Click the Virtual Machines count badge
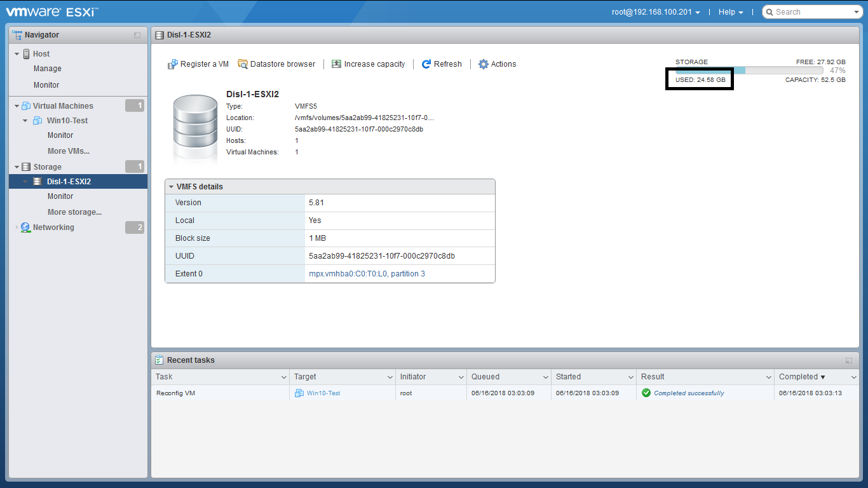The image size is (868, 488). [135, 105]
